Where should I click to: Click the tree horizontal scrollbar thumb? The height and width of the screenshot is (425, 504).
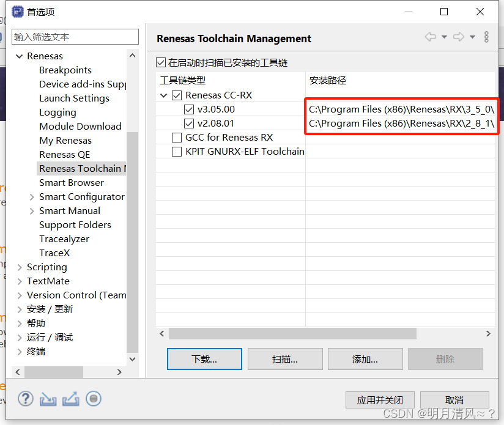pos(54,372)
